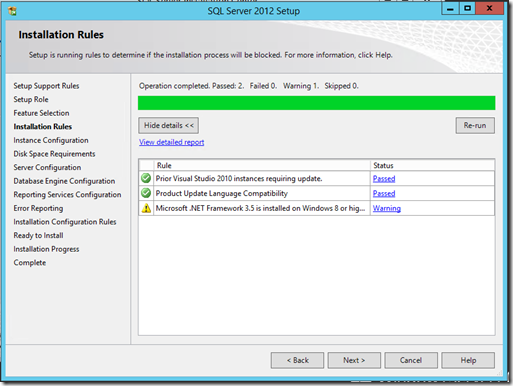Open the View detailed report link

[171, 142]
